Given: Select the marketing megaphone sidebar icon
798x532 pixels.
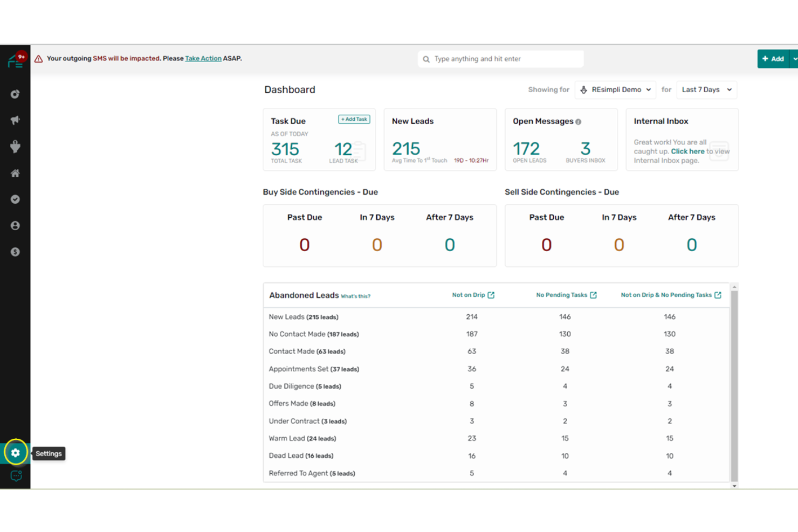Looking at the screenshot, I should pos(15,120).
